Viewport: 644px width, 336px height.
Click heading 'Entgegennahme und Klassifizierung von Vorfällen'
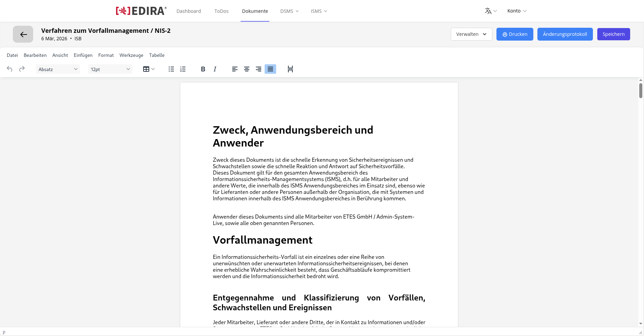(319, 303)
